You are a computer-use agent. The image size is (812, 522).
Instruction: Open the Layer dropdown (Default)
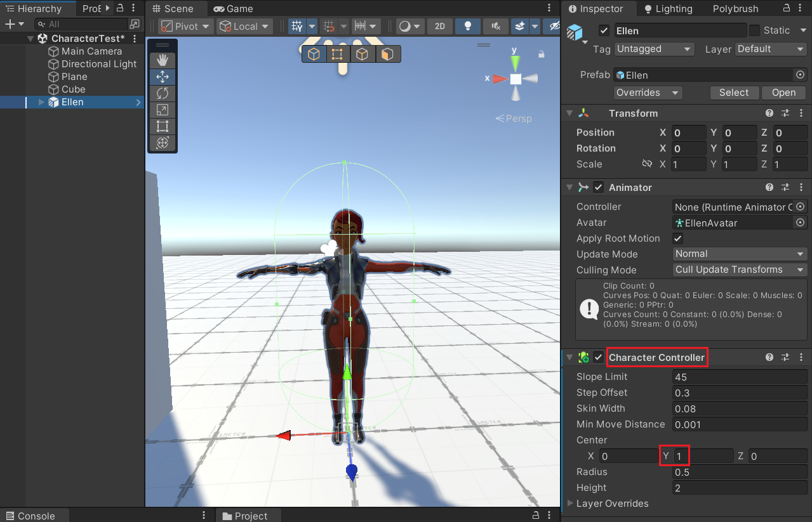[771, 49]
